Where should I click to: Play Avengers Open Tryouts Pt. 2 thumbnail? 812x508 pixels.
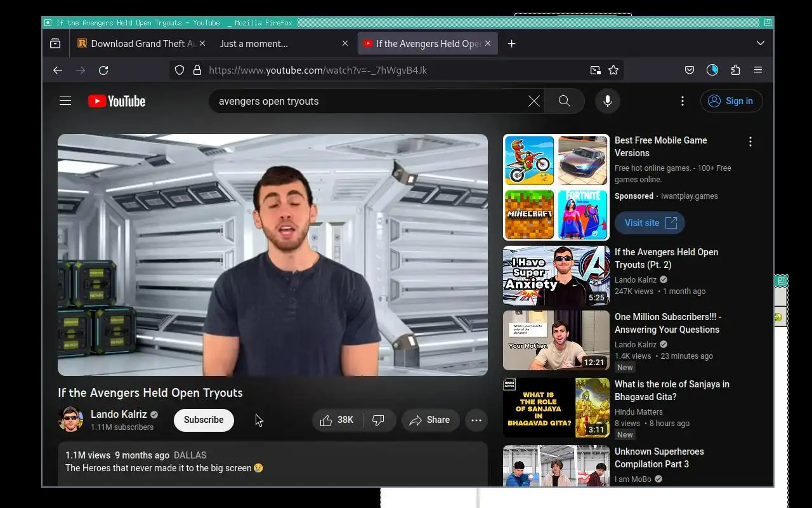coord(556,276)
